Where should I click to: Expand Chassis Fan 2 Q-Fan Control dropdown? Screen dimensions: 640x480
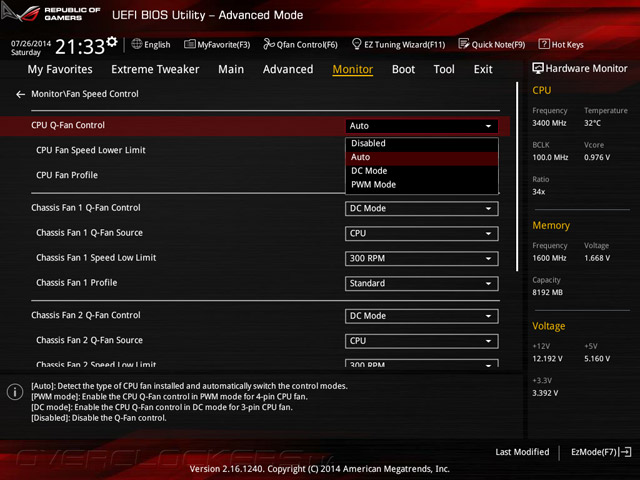(x=422, y=316)
